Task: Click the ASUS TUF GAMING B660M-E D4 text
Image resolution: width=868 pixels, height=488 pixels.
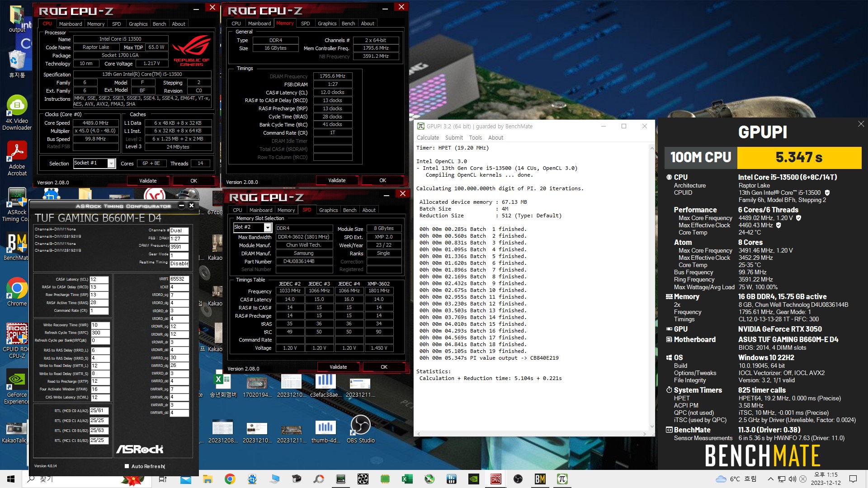Action: point(788,339)
